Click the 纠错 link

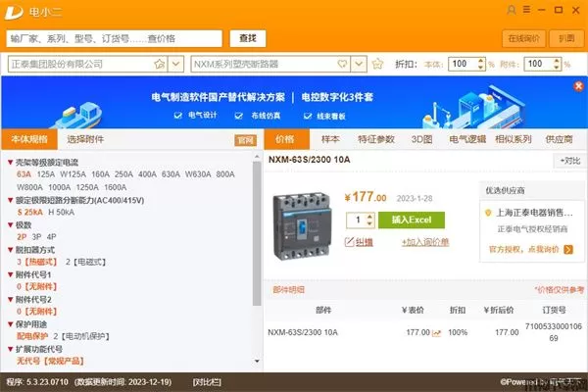point(365,243)
